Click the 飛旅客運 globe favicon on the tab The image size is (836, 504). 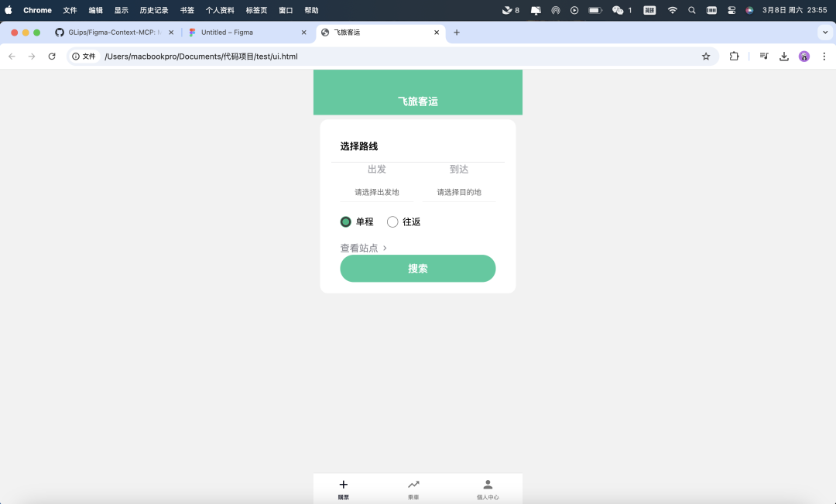(326, 33)
